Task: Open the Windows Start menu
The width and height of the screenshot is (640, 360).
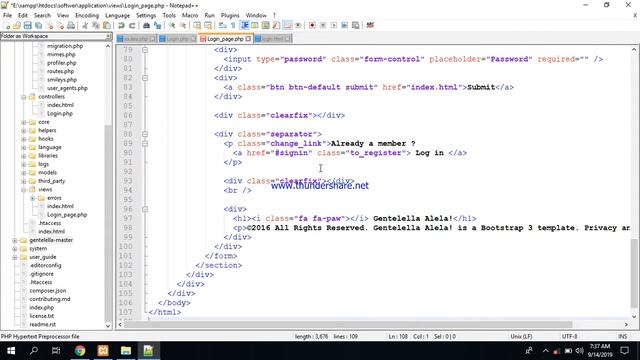Action: click(11, 351)
